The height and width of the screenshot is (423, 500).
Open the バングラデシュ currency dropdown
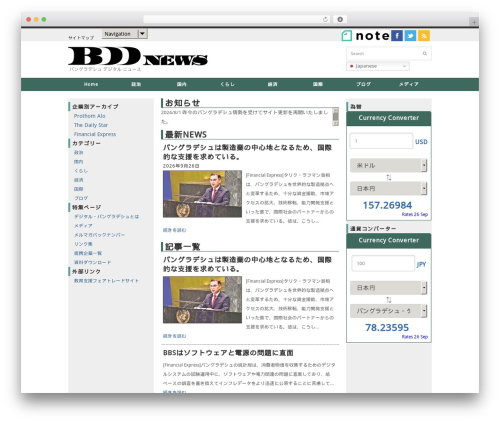click(388, 311)
